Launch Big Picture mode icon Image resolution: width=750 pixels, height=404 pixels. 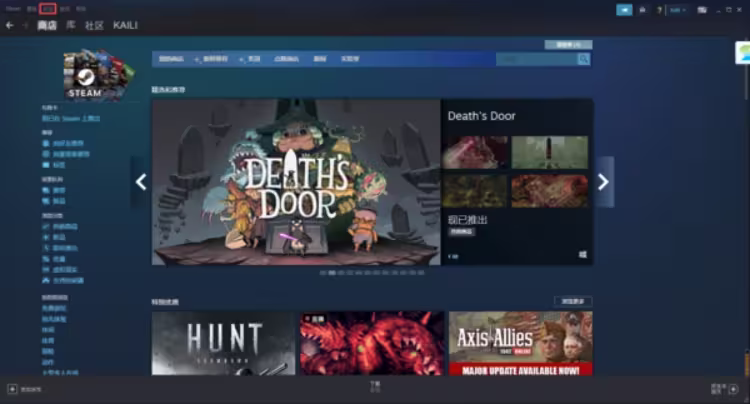(702, 10)
